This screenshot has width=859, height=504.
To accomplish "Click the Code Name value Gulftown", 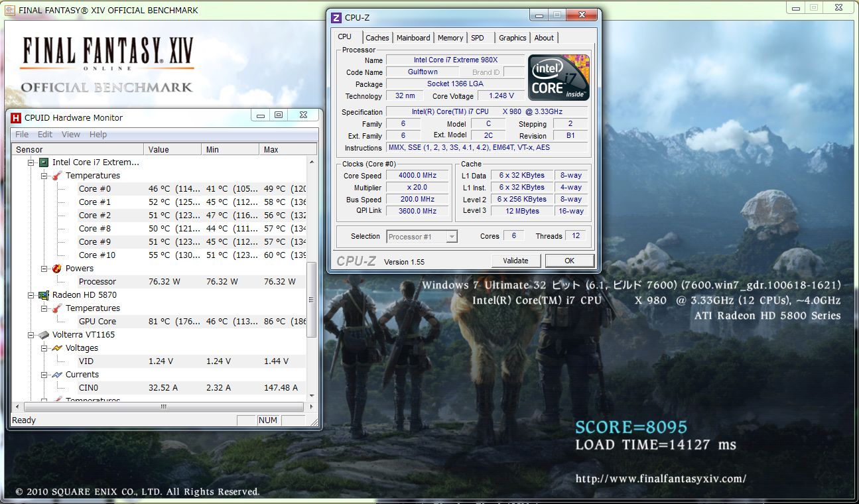I will tap(423, 72).
